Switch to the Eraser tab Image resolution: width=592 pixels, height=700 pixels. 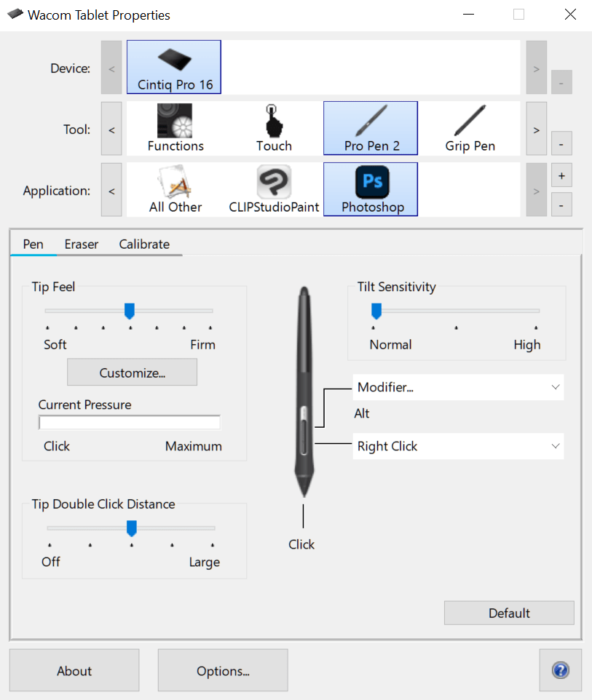pyautogui.click(x=81, y=244)
